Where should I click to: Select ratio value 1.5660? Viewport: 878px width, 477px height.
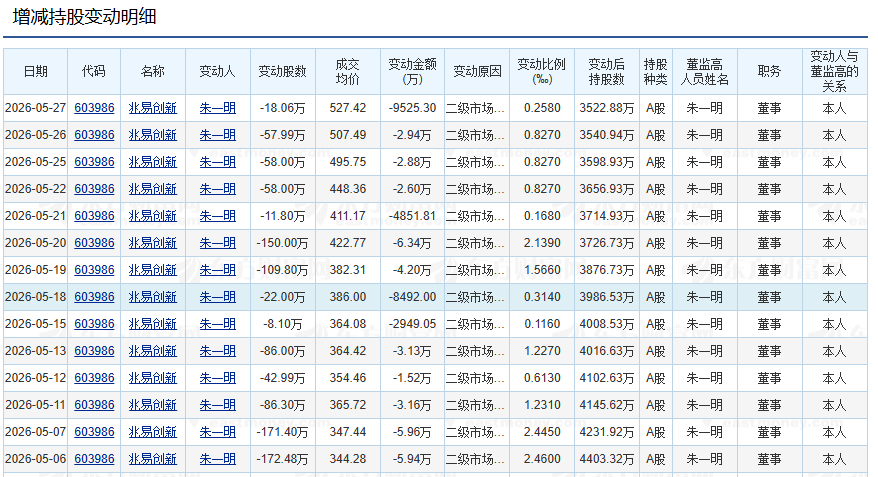click(x=542, y=270)
